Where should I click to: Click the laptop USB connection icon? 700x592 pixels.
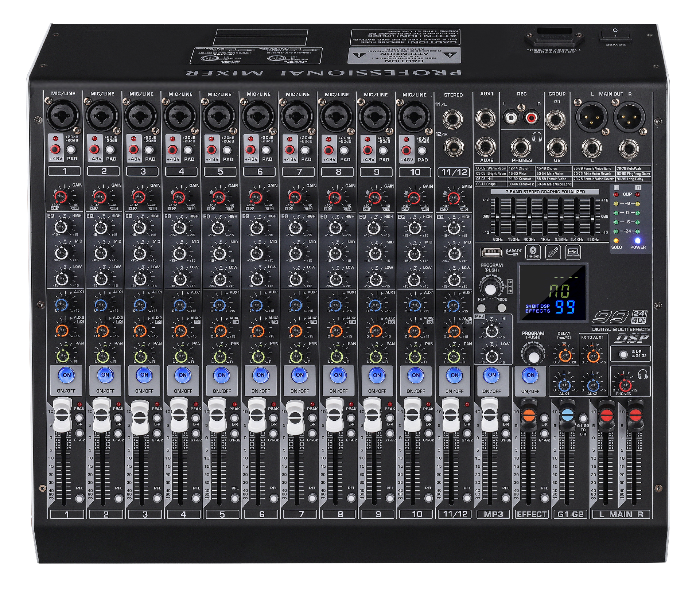tap(573, 252)
